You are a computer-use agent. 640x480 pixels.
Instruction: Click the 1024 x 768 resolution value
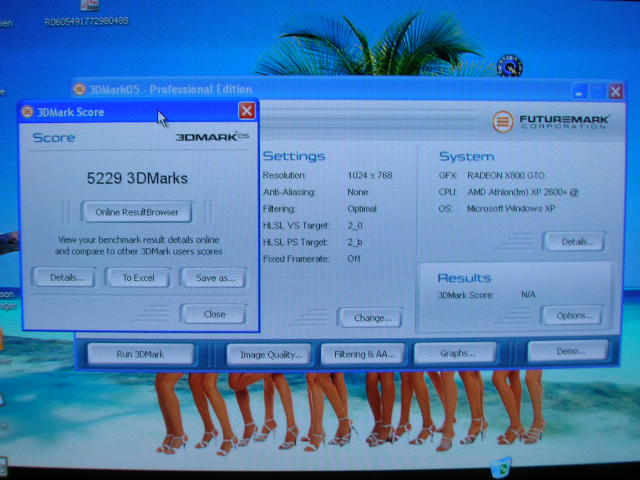(x=370, y=175)
